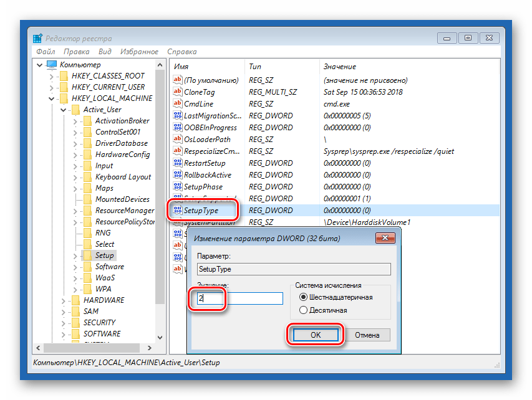
Task: Open the Файл menu
Action: pyautogui.click(x=46, y=52)
